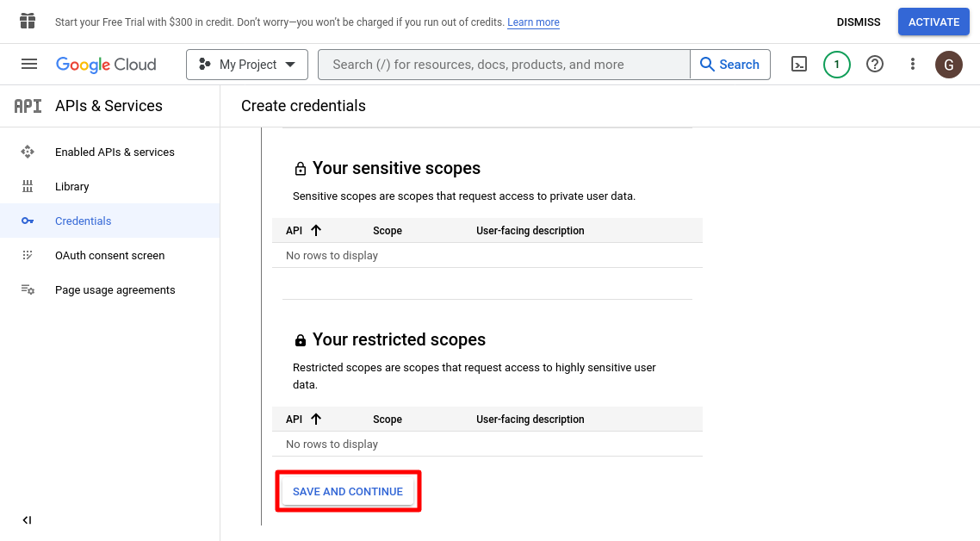Go to Enabled APIs & services
This screenshot has width=980, height=541.
tap(115, 152)
